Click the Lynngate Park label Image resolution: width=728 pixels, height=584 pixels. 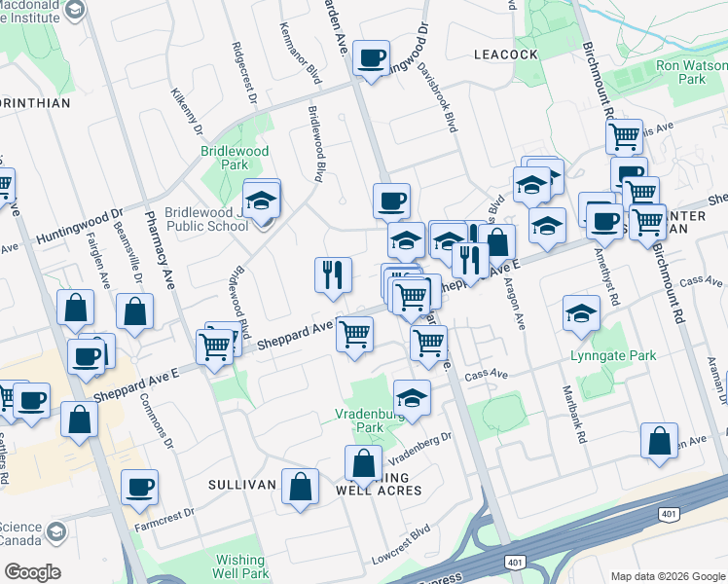pyautogui.click(x=613, y=356)
